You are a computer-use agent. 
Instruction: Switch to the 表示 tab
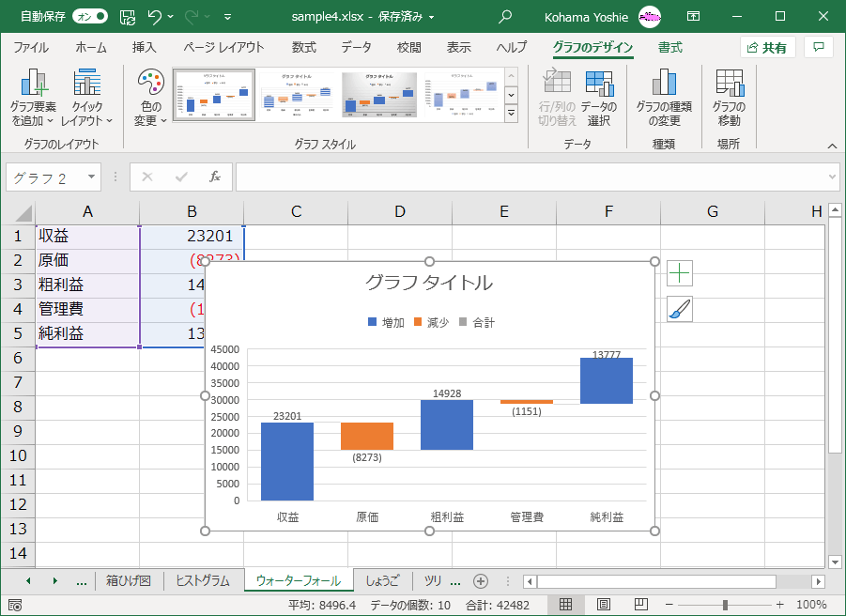pos(458,48)
